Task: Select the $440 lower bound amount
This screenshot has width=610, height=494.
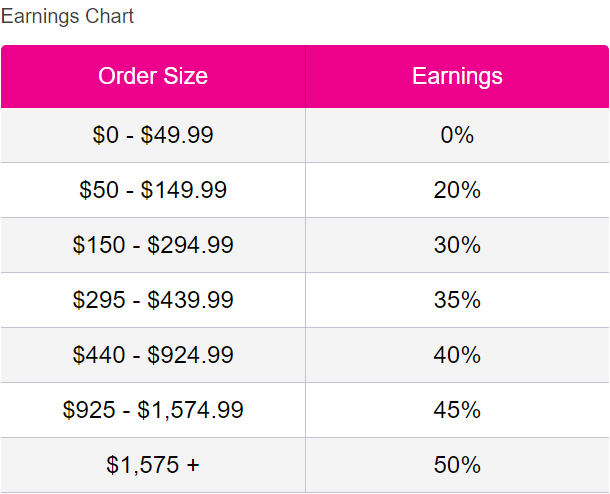Action: [x=98, y=355]
